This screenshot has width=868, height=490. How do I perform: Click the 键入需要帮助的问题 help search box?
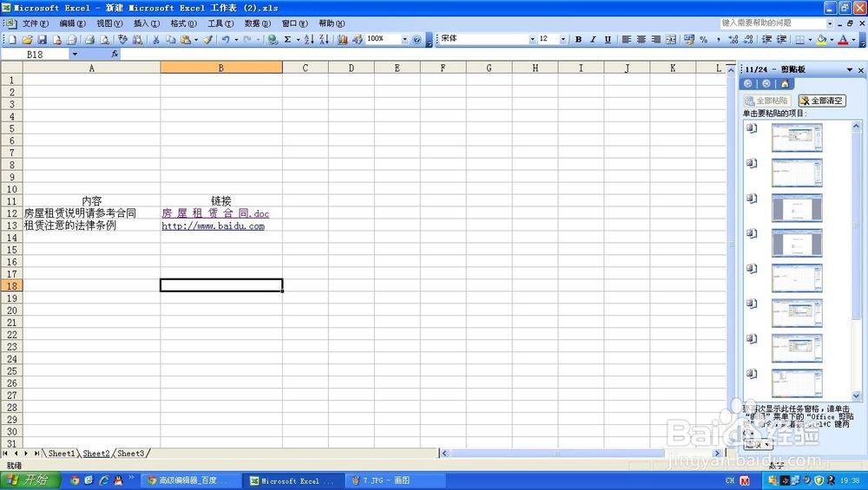tap(773, 23)
